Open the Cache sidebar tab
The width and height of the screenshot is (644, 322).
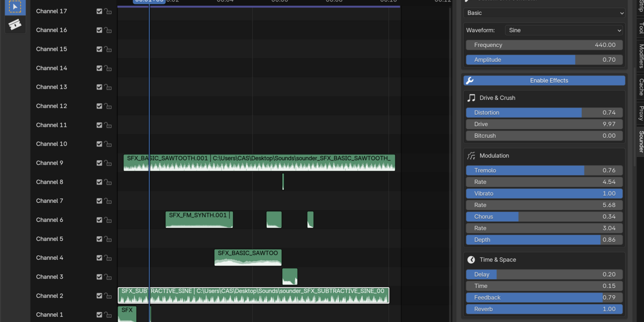tap(641, 87)
